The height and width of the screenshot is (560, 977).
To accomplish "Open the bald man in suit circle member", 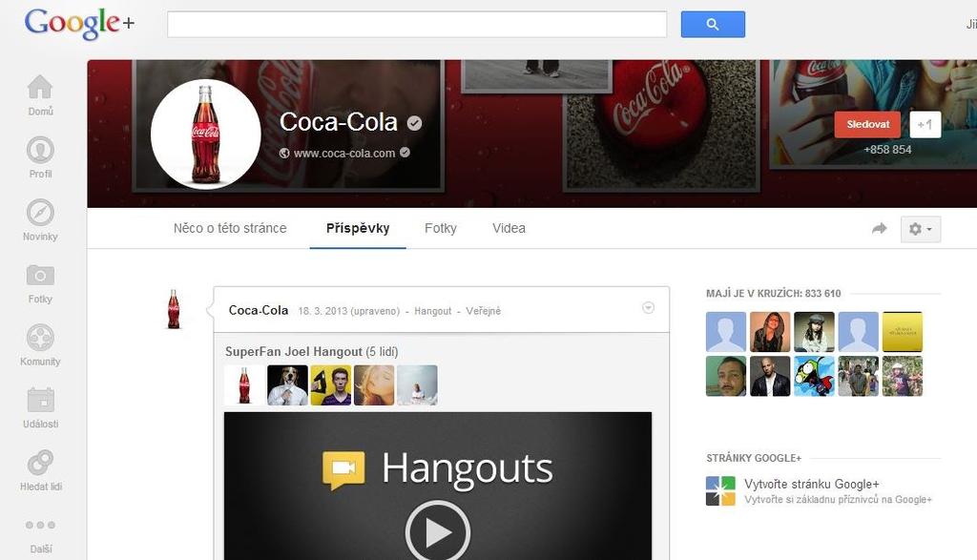I will click(x=770, y=376).
